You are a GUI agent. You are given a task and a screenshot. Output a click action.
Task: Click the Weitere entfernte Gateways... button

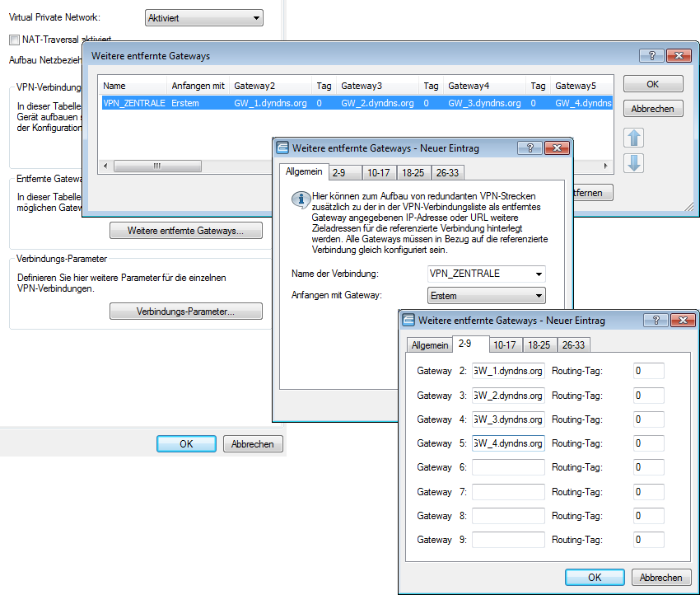point(185,231)
